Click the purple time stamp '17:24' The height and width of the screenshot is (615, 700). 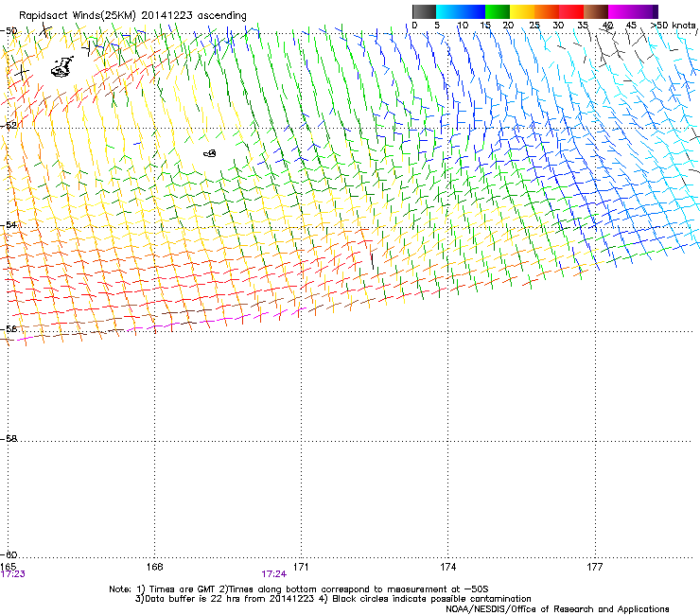(274, 574)
